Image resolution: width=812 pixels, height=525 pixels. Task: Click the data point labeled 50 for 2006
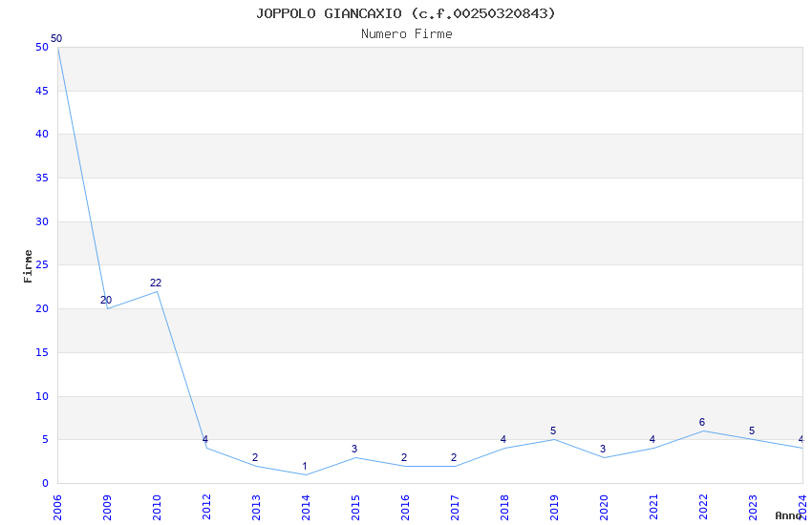(58, 48)
